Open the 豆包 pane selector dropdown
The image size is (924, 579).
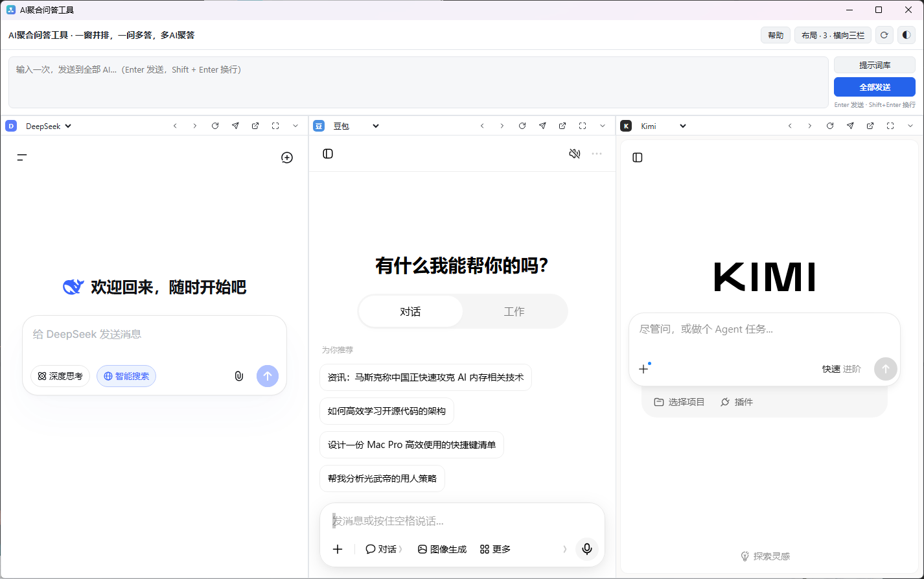(x=355, y=126)
